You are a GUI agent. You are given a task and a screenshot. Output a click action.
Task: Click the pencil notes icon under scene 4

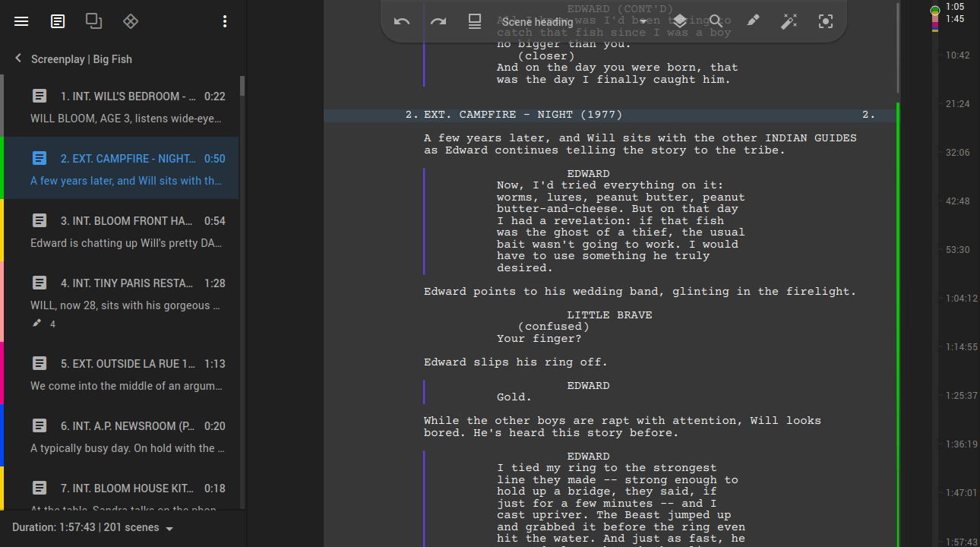click(36, 324)
